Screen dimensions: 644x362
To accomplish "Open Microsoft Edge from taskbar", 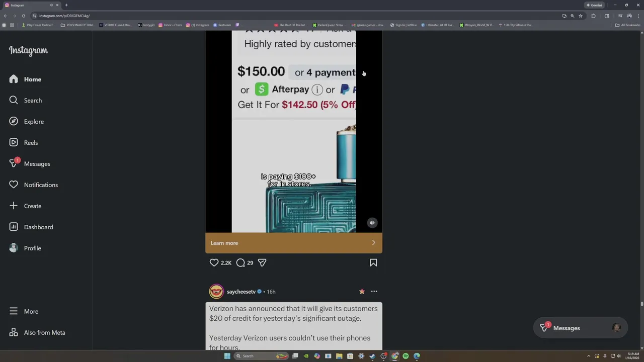I will tap(417, 356).
